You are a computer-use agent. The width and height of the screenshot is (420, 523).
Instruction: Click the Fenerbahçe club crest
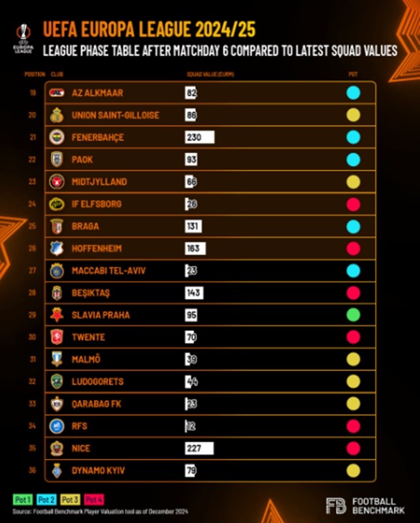[x=57, y=137]
